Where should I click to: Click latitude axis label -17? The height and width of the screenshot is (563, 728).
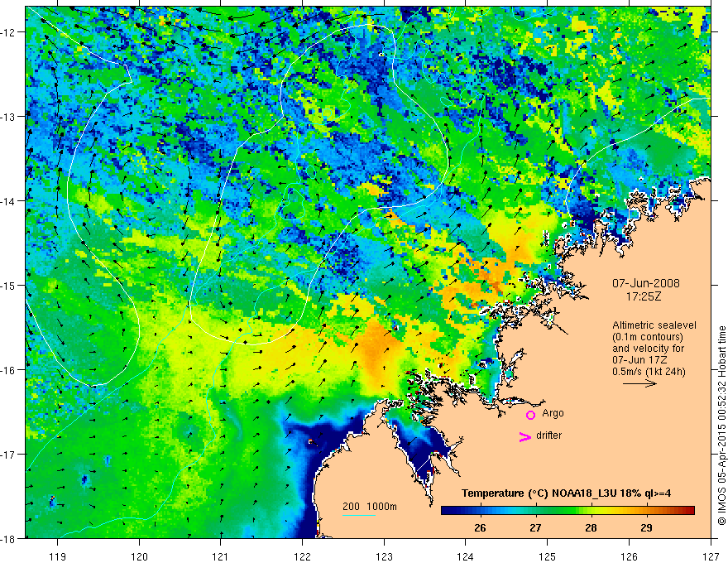coord(9,455)
